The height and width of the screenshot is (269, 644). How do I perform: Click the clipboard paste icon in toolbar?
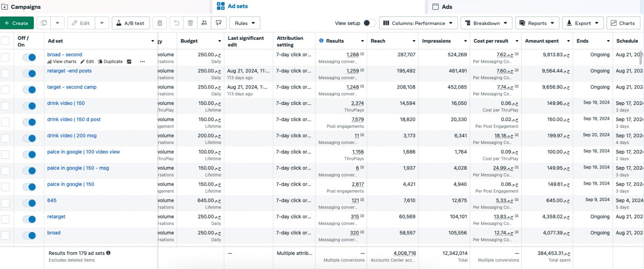pos(160,23)
